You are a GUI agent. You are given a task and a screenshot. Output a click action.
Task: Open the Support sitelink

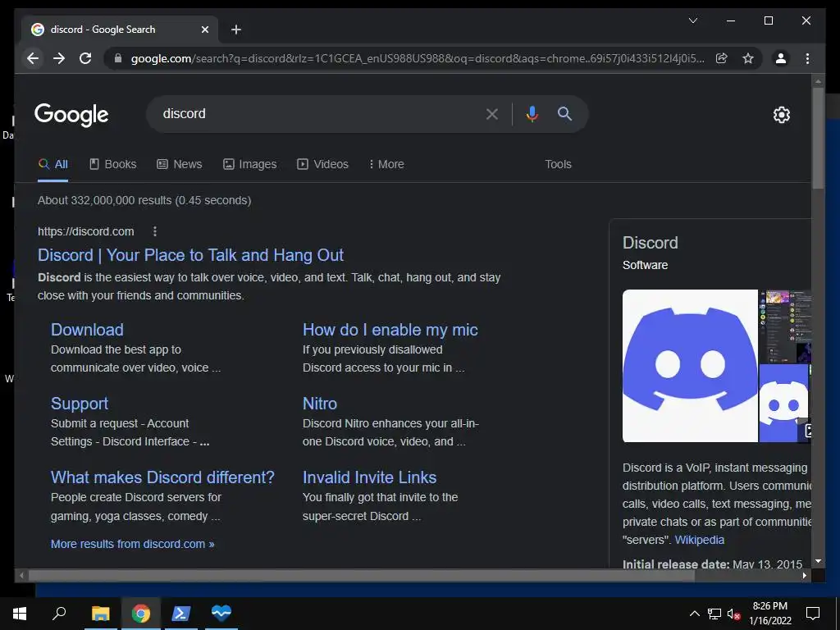(80, 404)
